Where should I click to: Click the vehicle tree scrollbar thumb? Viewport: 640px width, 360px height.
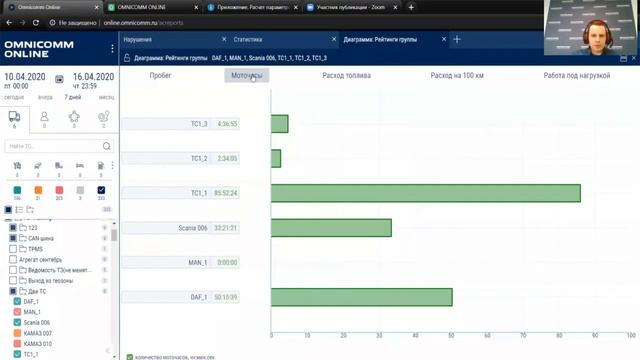point(114,235)
